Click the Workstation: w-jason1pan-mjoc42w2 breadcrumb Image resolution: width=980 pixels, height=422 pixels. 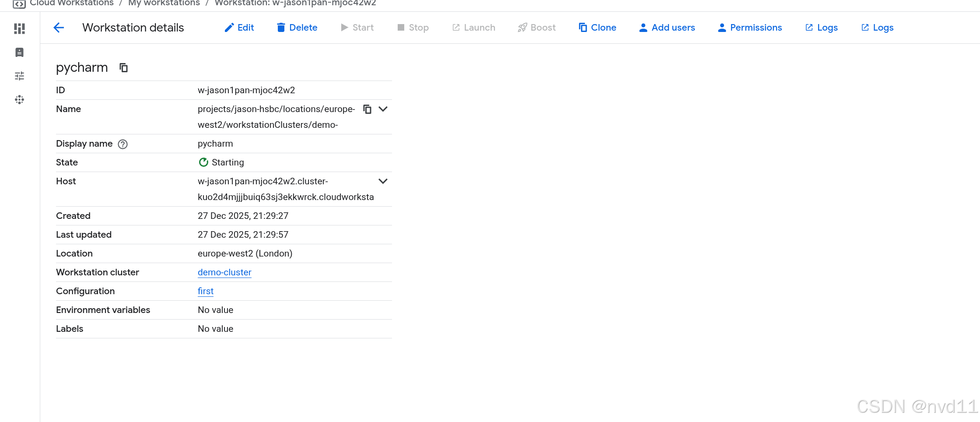coord(295,3)
